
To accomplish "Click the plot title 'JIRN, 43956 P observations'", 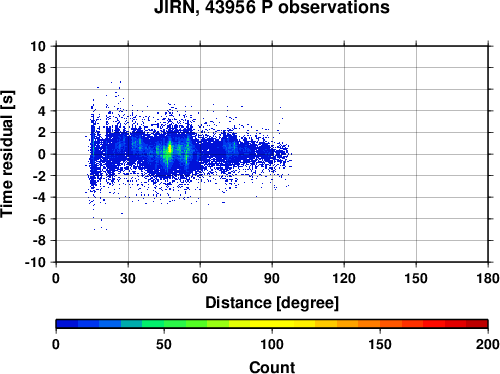I will tap(272, 7).
